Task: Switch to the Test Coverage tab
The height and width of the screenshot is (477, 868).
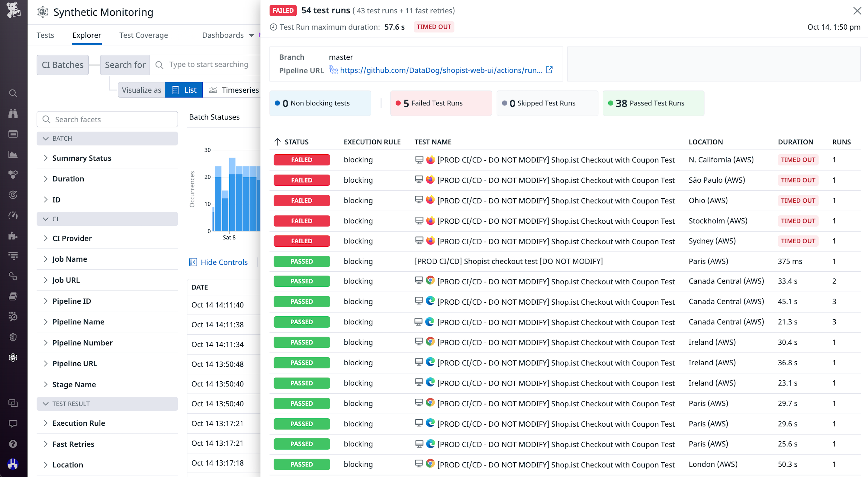Action: click(143, 35)
